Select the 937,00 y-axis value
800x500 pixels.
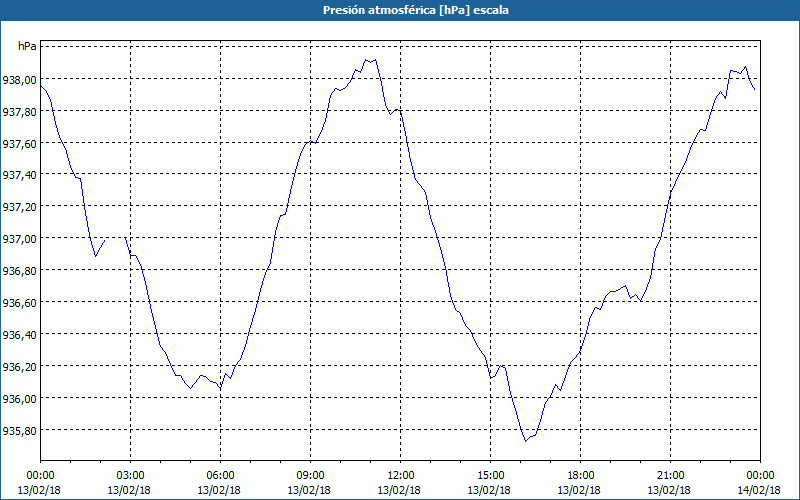(19, 238)
